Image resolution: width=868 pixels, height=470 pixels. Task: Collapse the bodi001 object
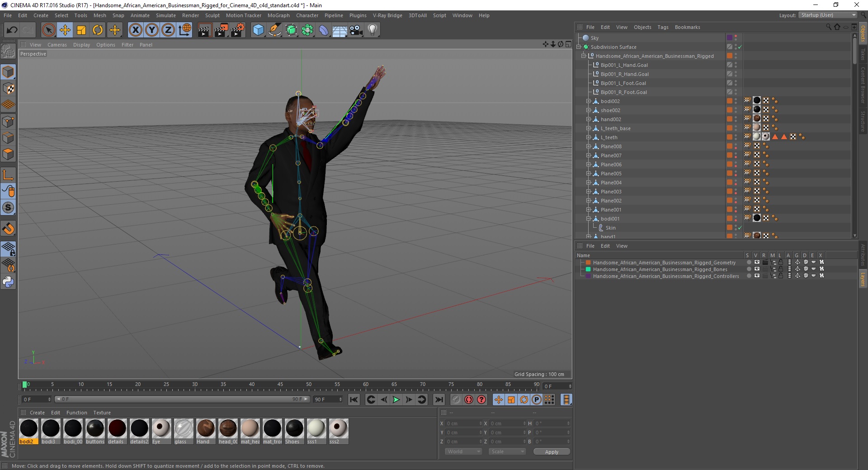point(589,219)
